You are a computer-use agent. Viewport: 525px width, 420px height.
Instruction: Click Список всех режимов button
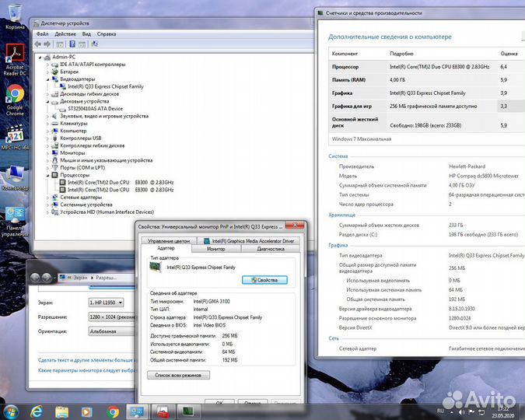(x=178, y=375)
